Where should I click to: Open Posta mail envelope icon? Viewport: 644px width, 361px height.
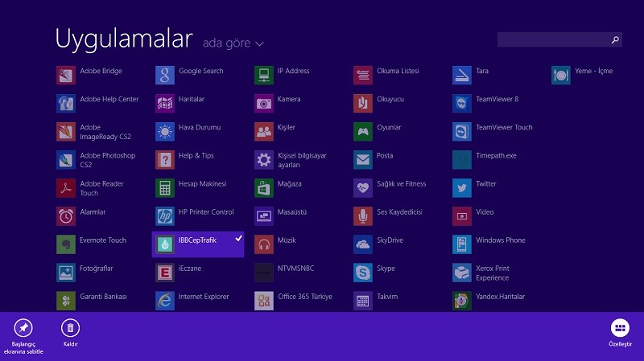(x=363, y=160)
